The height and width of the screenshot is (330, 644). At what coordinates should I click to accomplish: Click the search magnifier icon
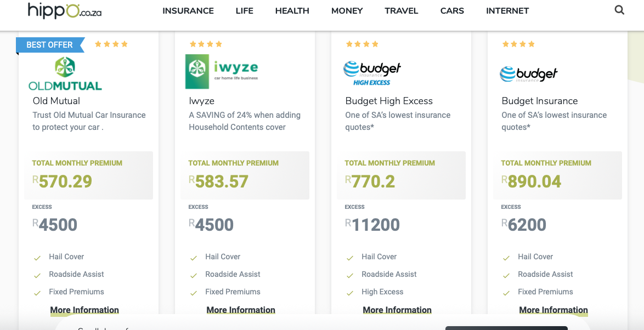[619, 10]
